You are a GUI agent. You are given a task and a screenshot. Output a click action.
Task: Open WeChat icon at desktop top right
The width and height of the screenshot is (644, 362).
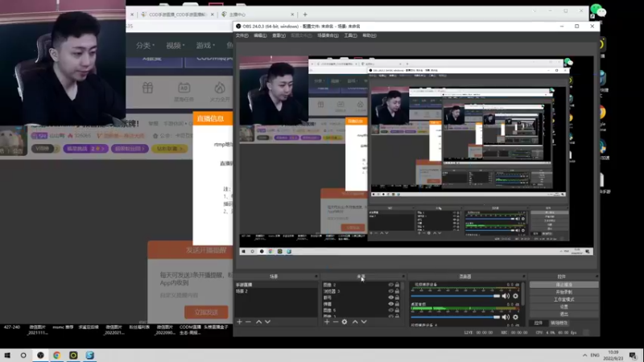[x=598, y=10]
